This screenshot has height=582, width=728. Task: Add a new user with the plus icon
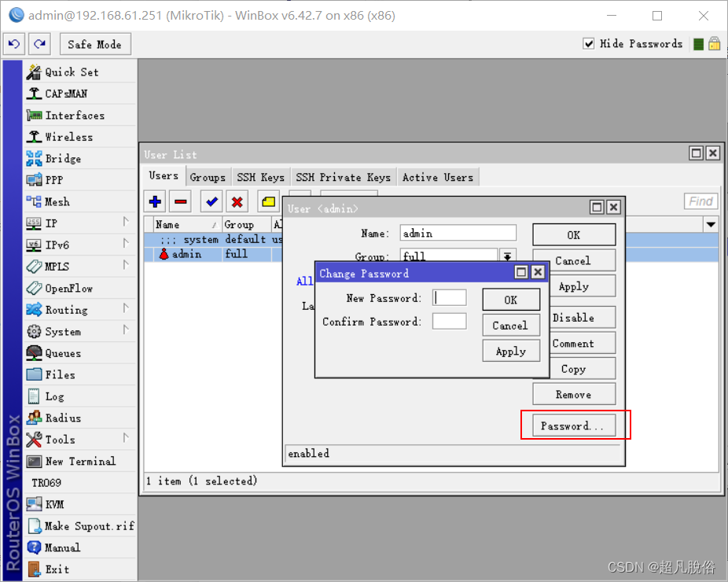[154, 201]
